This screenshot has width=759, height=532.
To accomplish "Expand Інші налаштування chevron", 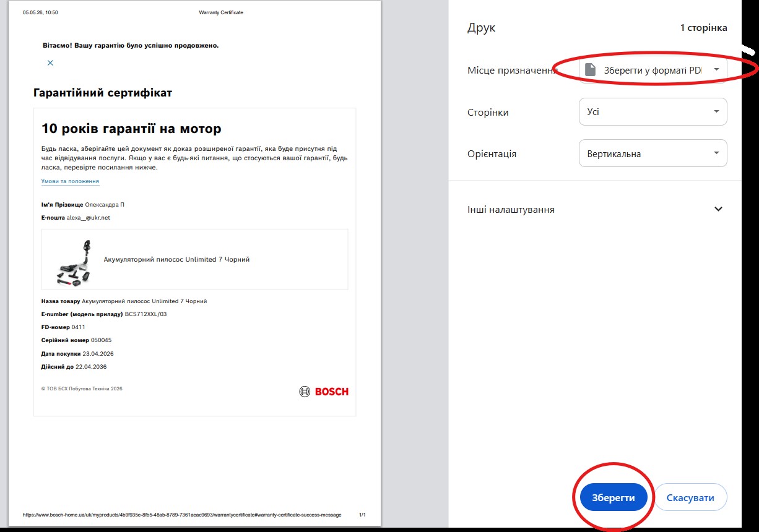I will pyautogui.click(x=718, y=209).
